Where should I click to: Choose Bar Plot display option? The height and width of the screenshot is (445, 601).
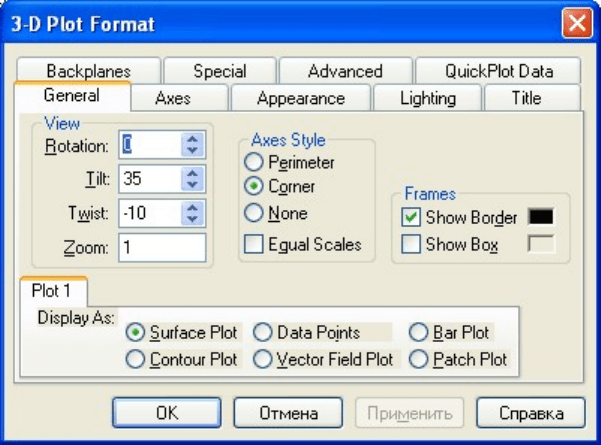click(x=418, y=333)
